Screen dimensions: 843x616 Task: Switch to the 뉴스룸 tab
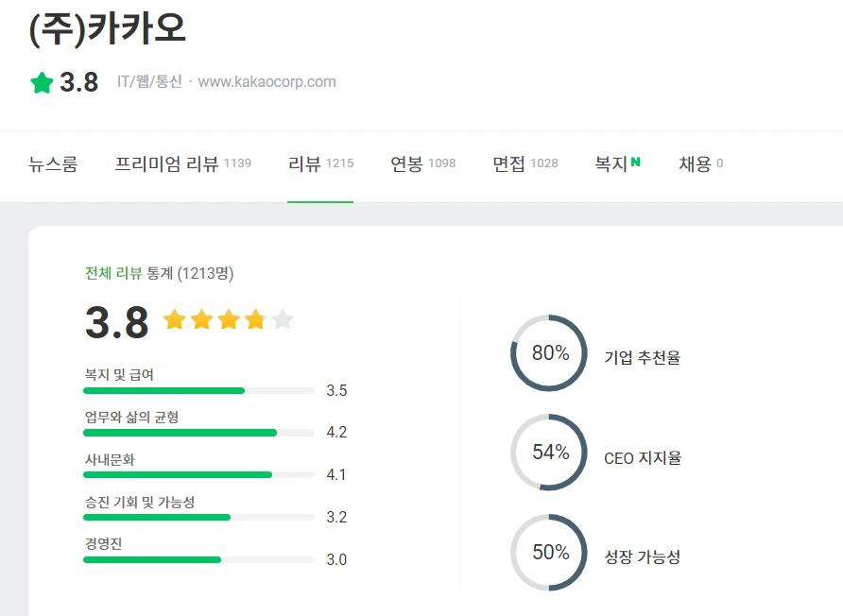(53, 163)
